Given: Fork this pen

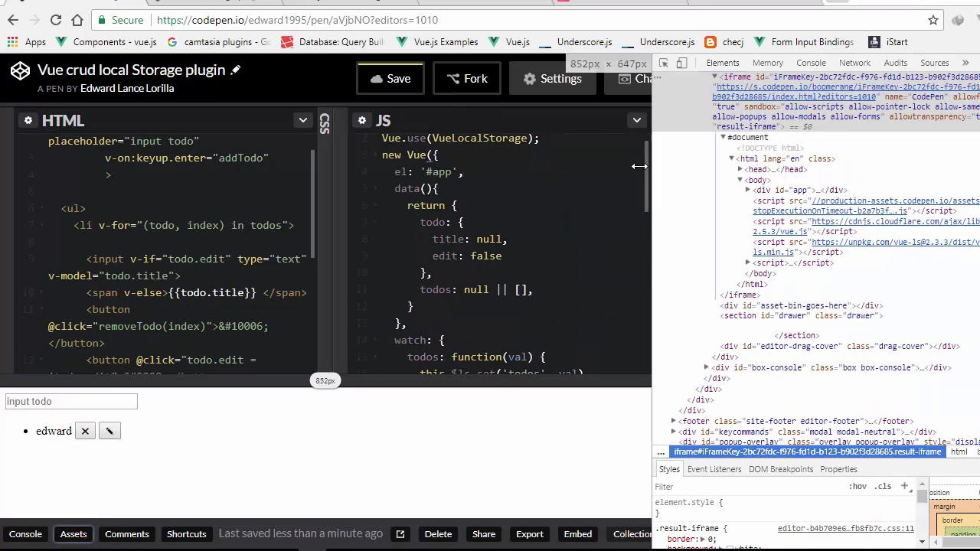Looking at the screenshot, I should click(467, 79).
